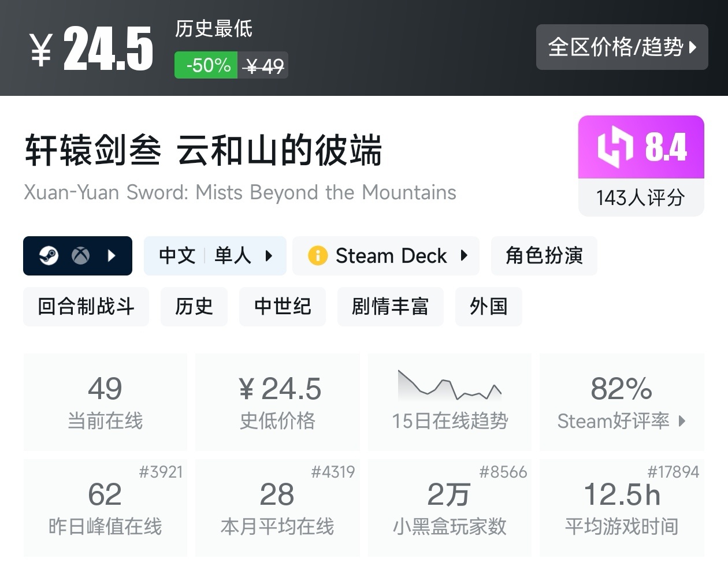Select the 外国 tag
This screenshot has width=728, height=566.
tap(488, 306)
